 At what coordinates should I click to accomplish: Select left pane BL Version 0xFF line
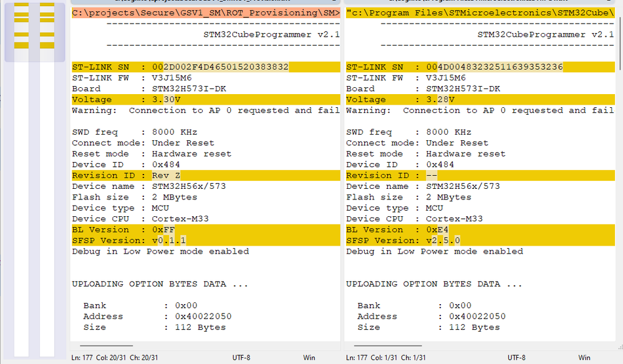206,230
